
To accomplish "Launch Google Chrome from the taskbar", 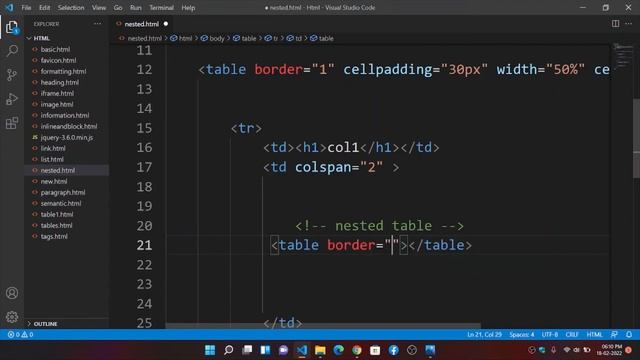I will [x=357, y=350].
